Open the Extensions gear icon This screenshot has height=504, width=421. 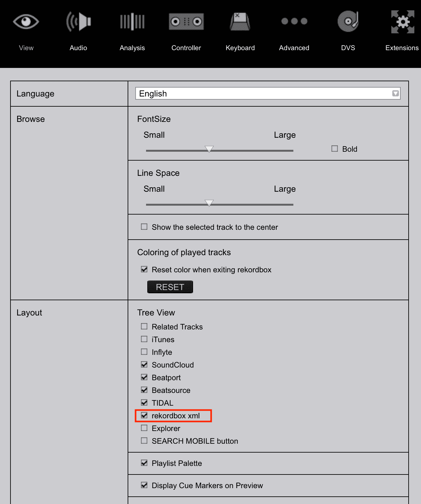pyautogui.click(x=403, y=22)
